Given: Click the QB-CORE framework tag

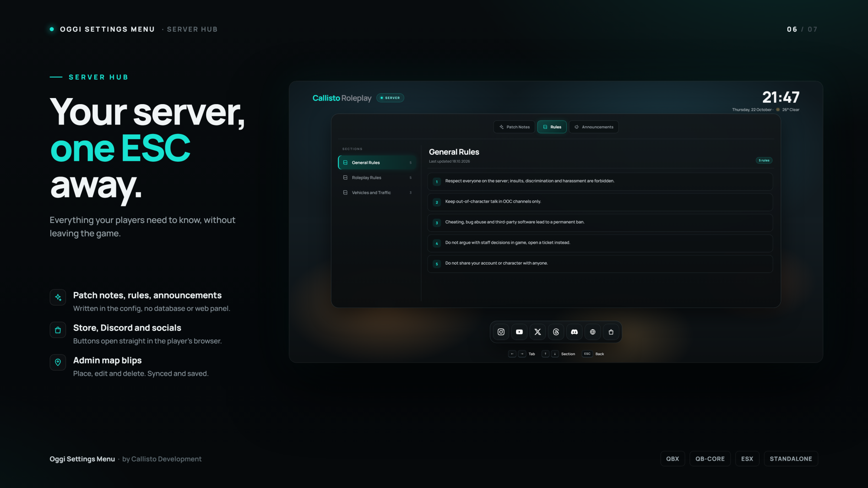Looking at the screenshot, I should coord(710,459).
